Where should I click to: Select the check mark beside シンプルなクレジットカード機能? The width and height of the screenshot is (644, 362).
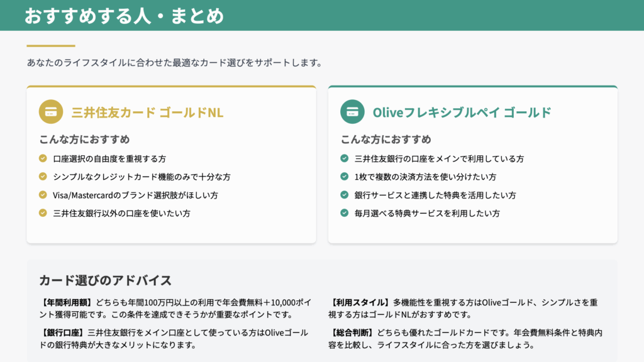tap(43, 177)
